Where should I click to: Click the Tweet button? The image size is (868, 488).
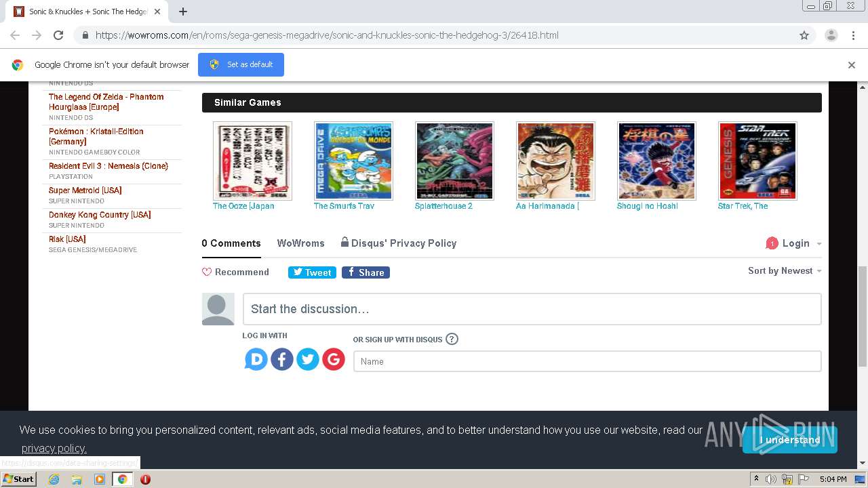pyautogui.click(x=312, y=272)
